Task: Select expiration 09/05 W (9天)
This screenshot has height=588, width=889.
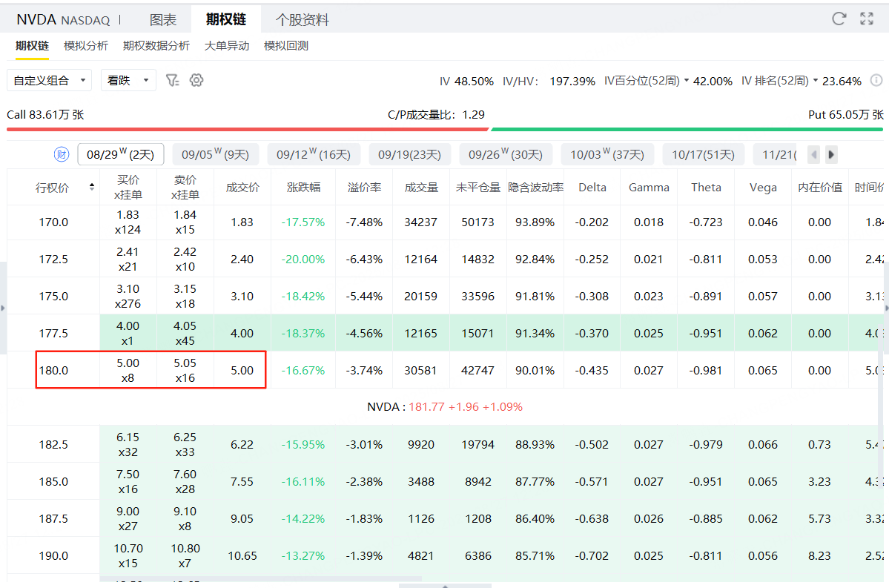Action: point(216,154)
